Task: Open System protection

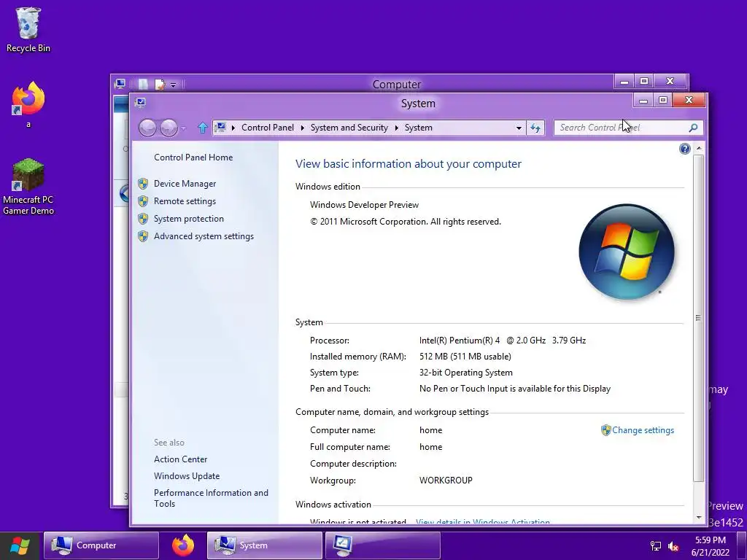Action: point(189,219)
